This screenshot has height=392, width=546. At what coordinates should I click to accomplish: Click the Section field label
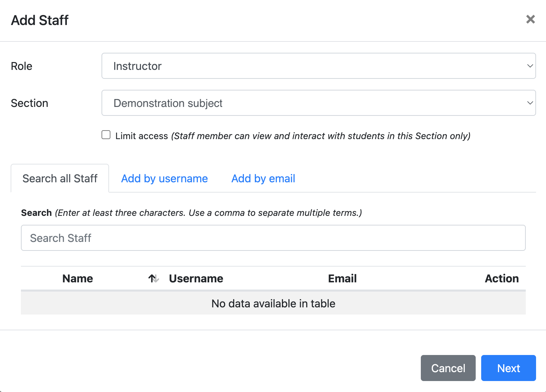click(29, 103)
